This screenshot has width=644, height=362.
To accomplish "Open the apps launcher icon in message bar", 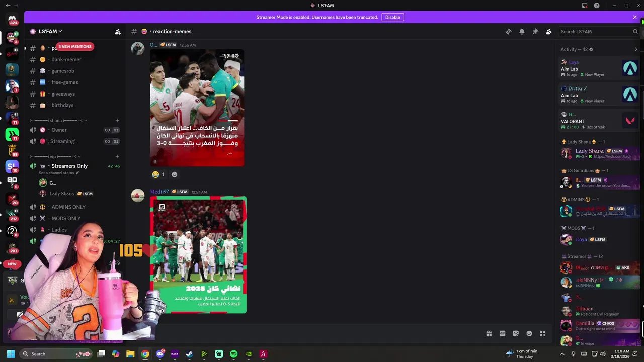I will click(x=543, y=333).
